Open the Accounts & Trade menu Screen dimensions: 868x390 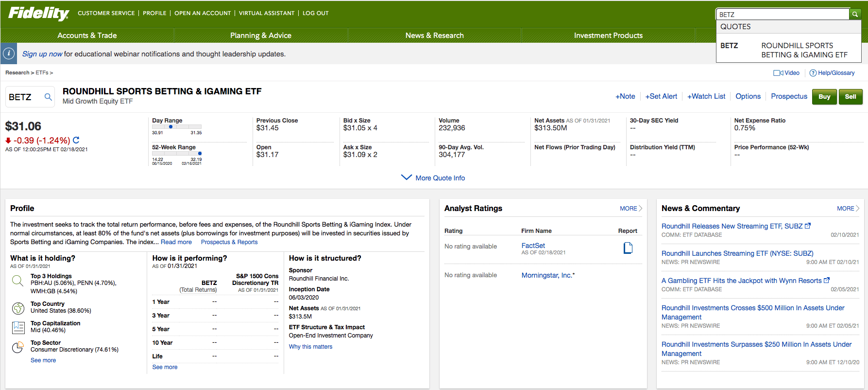87,35
